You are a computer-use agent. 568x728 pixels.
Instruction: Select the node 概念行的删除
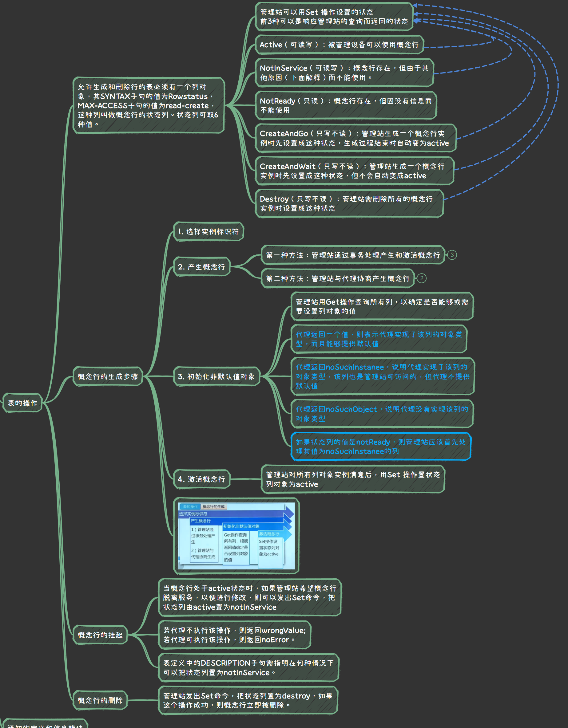coord(100,700)
